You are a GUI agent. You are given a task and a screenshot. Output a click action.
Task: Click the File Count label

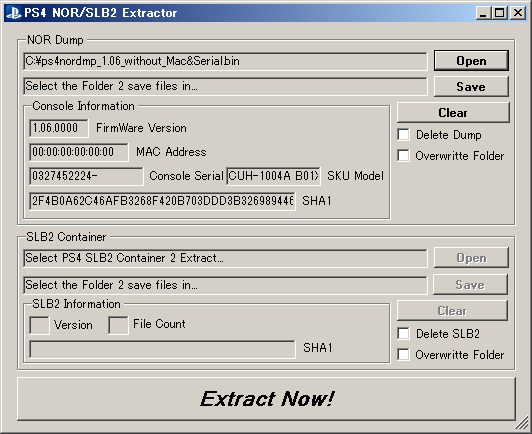tap(159, 324)
